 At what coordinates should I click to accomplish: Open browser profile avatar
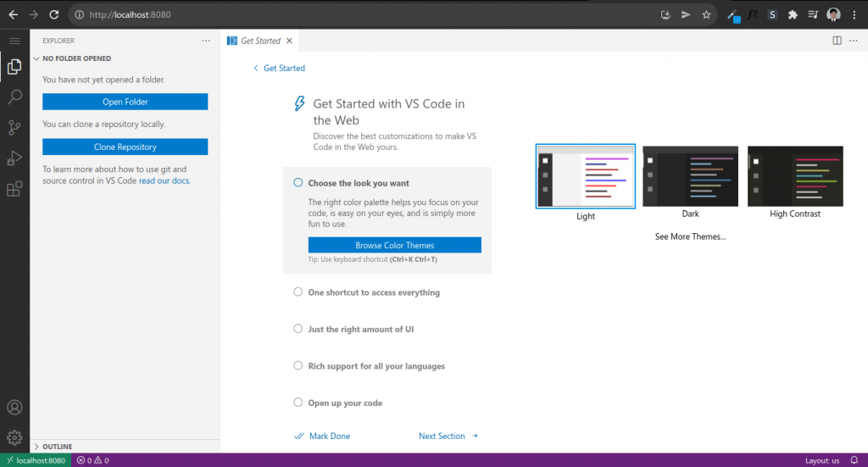[834, 15]
